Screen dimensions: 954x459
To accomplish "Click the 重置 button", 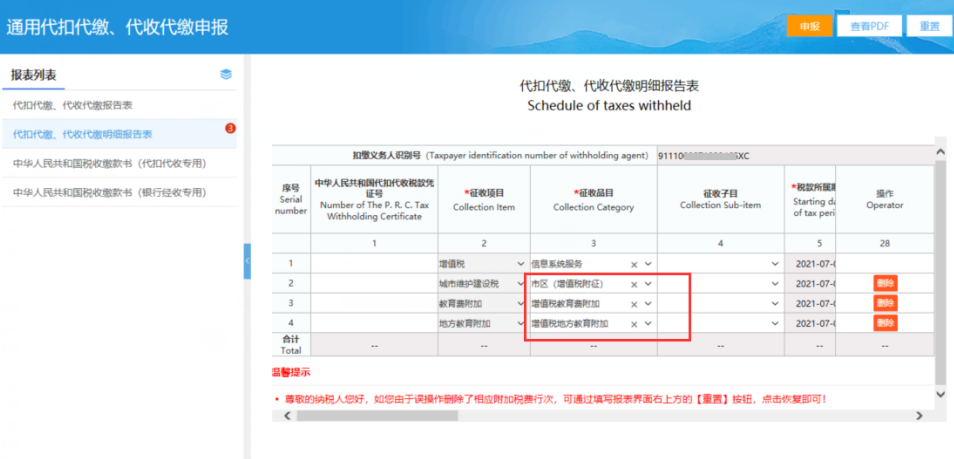I will tap(929, 26).
